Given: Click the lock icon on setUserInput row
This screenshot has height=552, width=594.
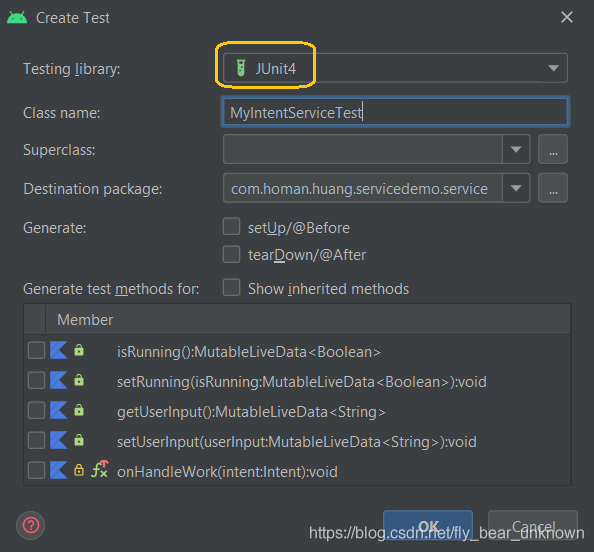Looking at the screenshot, I should (79, 440).
